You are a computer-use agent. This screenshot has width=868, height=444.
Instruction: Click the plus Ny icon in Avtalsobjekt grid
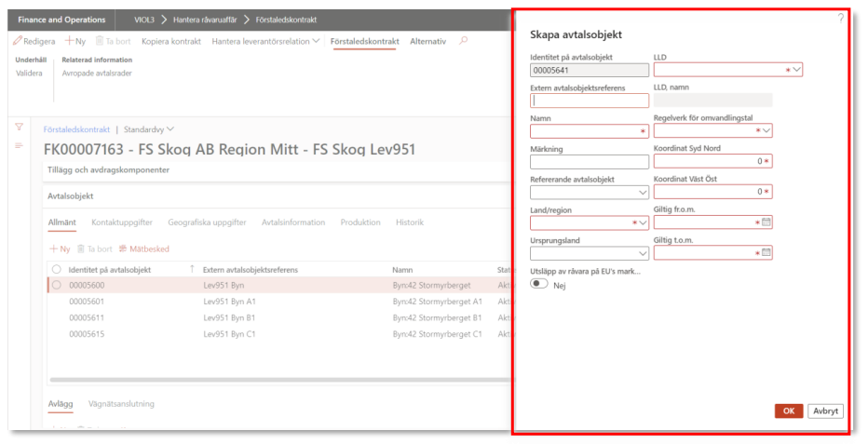pos(53,249)
